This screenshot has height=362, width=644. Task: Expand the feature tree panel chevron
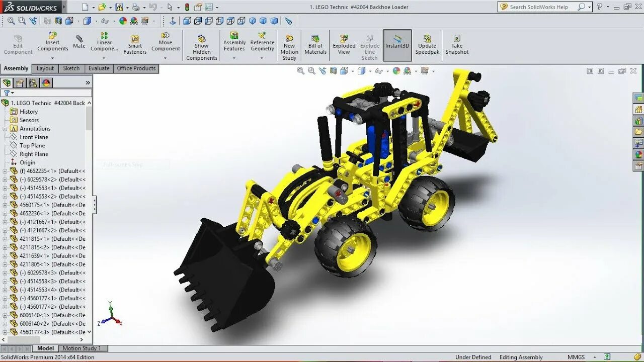88,83
